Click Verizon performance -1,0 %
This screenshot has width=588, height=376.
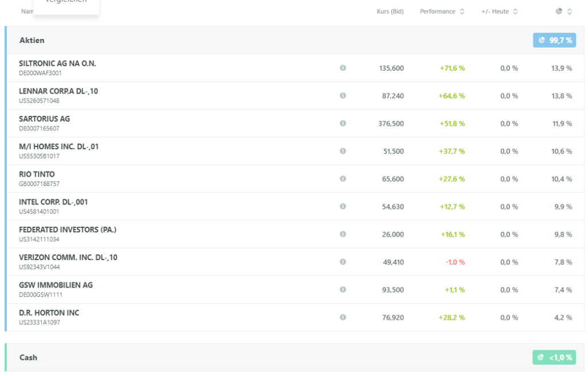coord(455,262)
